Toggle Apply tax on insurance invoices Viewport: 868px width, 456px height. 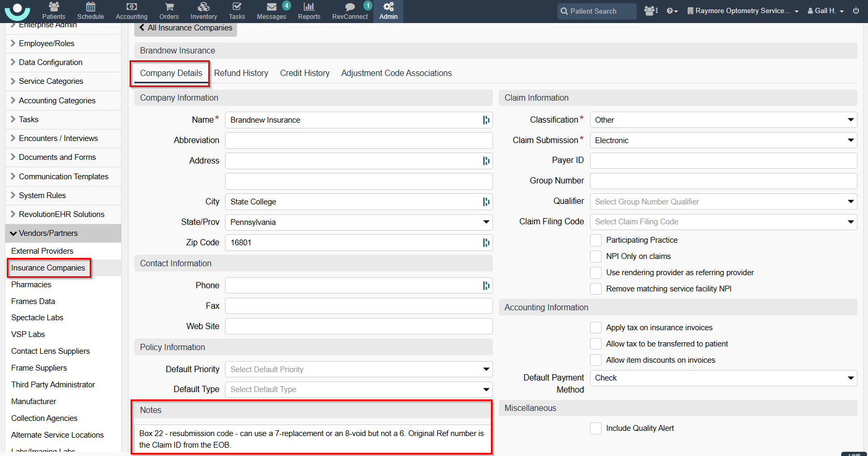click(x=596, y=328)
